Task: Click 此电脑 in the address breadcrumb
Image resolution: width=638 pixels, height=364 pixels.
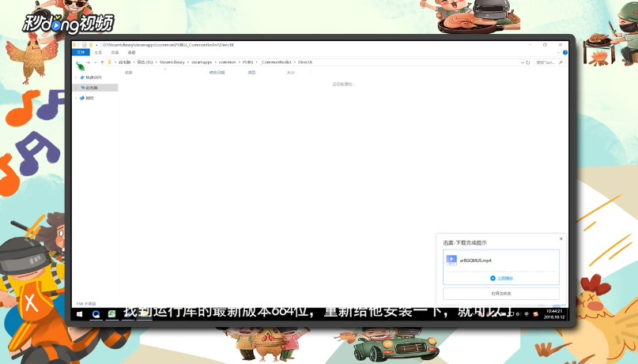Action: [124, 62]
